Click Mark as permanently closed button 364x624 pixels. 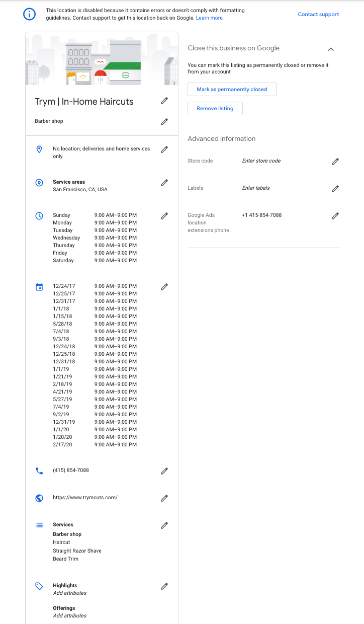coord(232,90)
